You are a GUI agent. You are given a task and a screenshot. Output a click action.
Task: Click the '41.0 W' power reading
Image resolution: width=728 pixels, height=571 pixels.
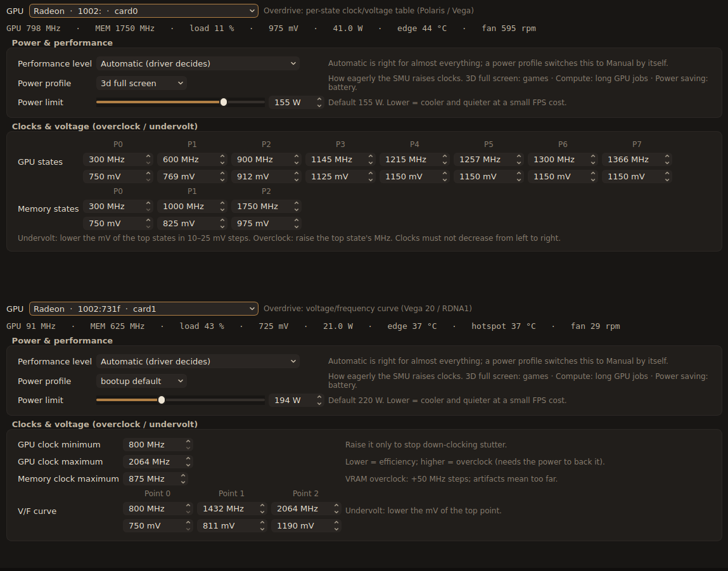[348, 29]
